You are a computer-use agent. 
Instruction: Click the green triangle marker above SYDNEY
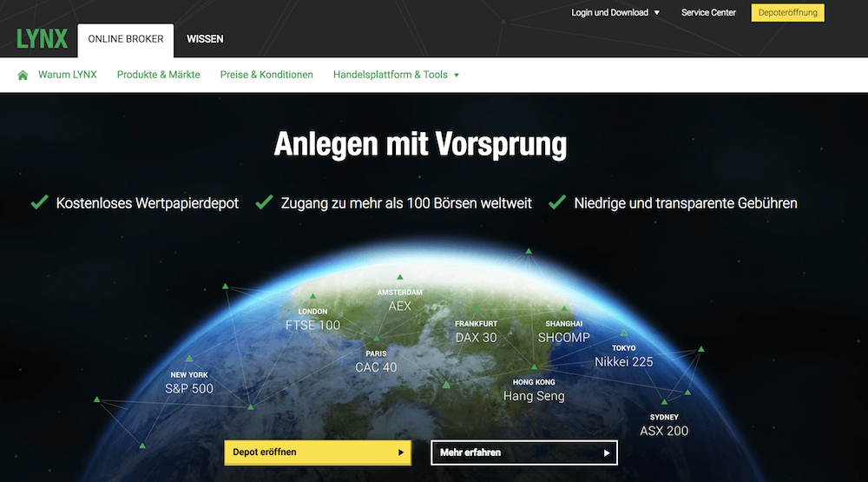point(664,401)
